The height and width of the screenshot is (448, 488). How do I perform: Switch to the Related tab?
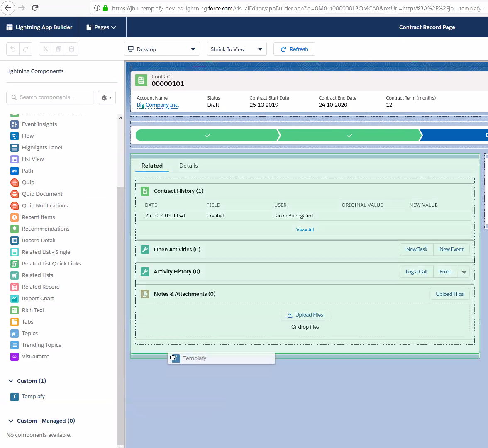152,166
